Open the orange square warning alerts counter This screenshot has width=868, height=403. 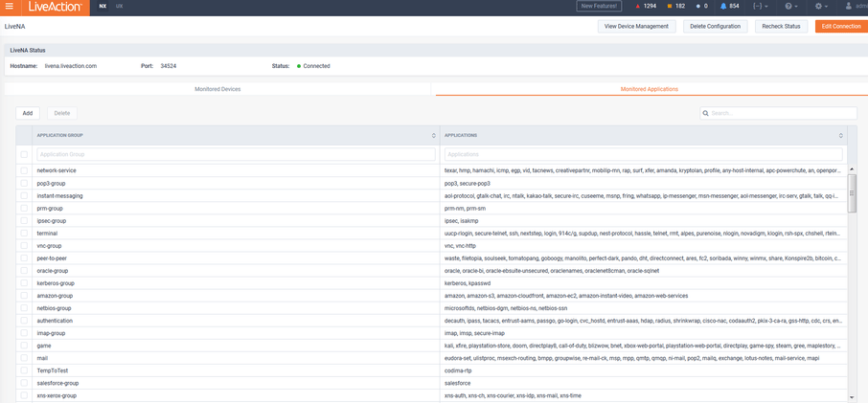point(676,6)
